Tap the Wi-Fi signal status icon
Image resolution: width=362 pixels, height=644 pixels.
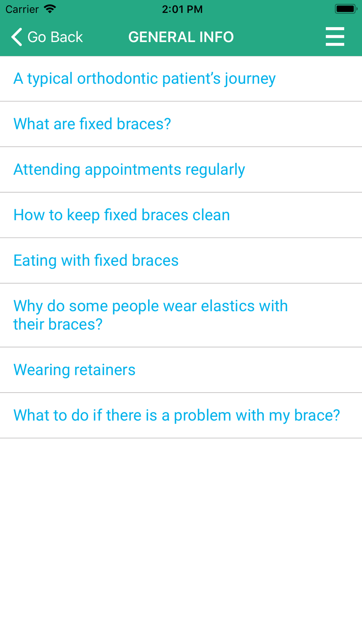click(50, 9)
